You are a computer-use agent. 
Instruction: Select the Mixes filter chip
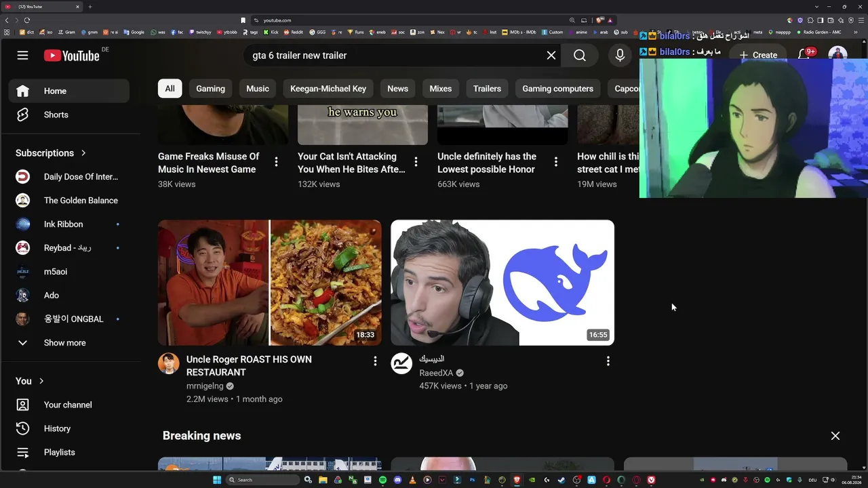(x=441, y=89)
